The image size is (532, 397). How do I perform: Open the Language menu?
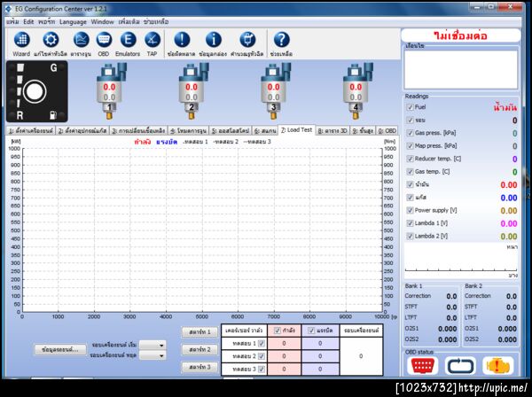pyautogui.click(x=73, y=21)
